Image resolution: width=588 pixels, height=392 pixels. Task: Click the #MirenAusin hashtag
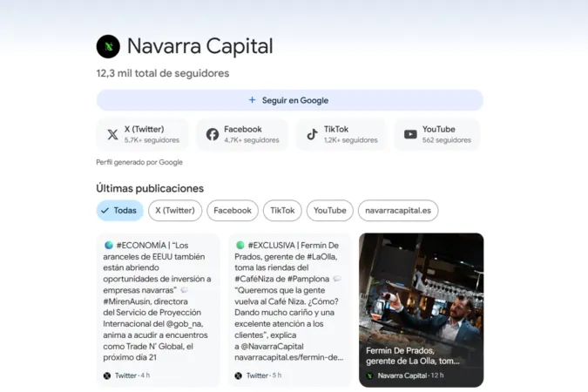(126, 301)
